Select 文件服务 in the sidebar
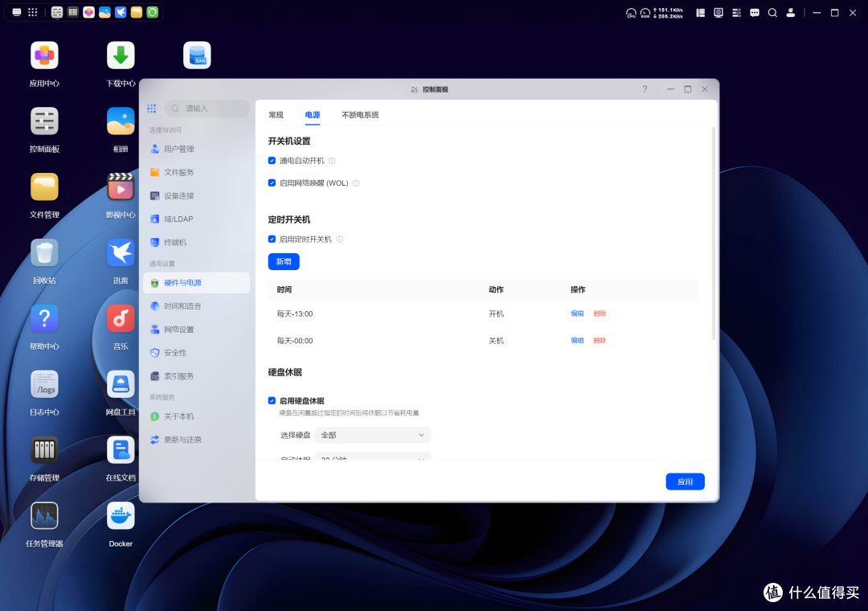This screenshot has width=868, height=611. tap(197, 172)
